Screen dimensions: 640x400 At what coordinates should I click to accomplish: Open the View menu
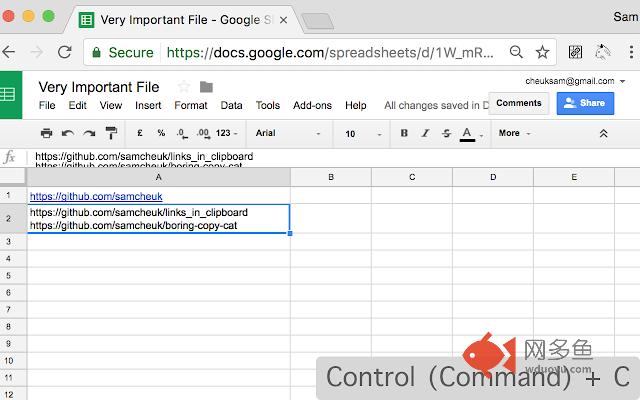(x=111, y=105)
